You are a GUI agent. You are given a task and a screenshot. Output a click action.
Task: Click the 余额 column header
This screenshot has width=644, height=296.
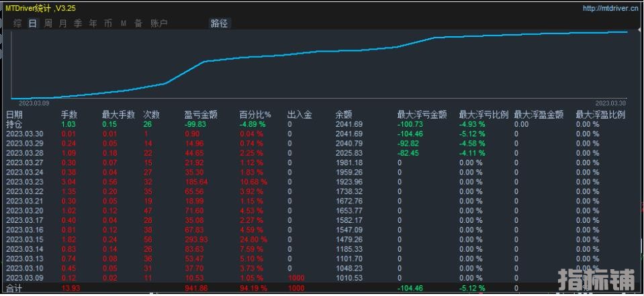(344, 115)
